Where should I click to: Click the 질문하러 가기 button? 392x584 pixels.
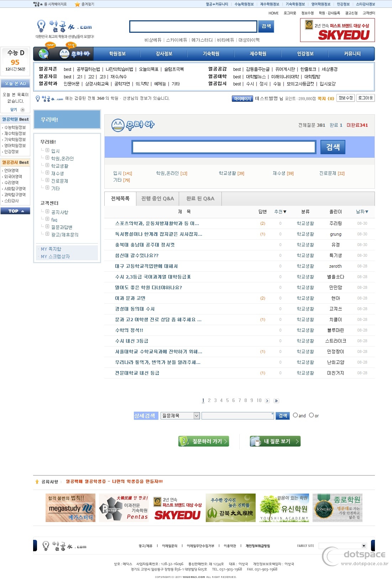point(203,441)
